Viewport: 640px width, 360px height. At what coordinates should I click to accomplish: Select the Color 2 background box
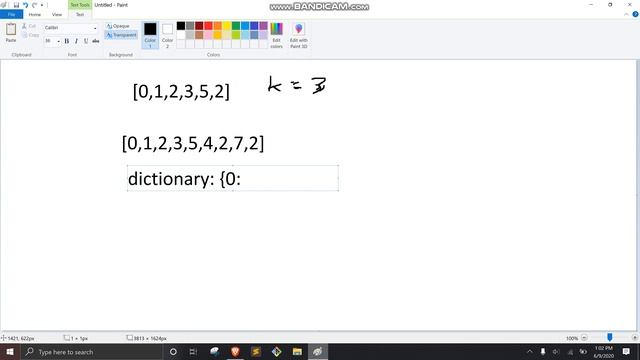tap(167, 35)
